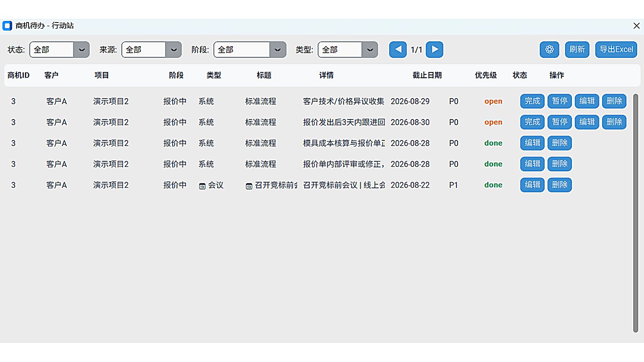This screenshot has width=644, height=362.
Task: Delete the 2026-08-30 deadline row
Action: point(615,122)
